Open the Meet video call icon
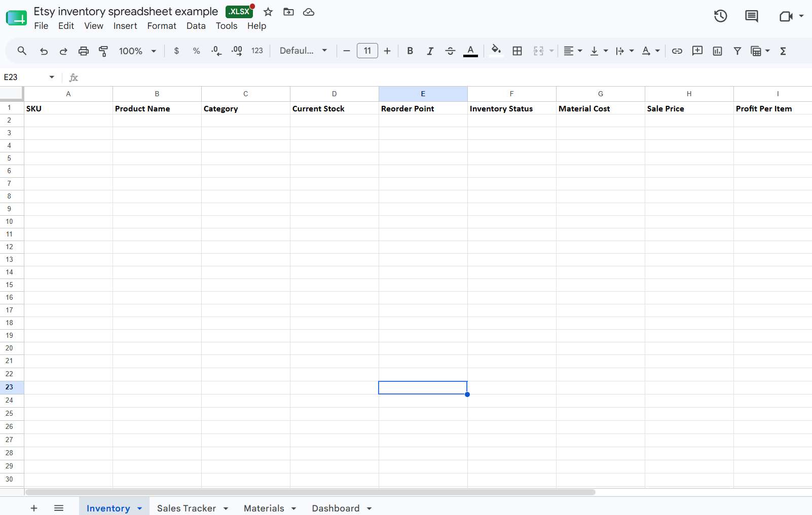Screen dimensions: 812x515 (786, 16)
